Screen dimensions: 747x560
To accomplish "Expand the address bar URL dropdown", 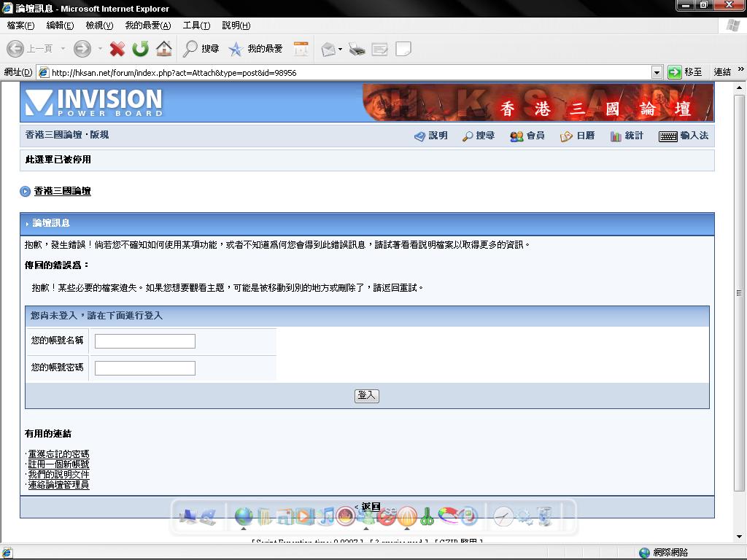I will pos(657,72).
